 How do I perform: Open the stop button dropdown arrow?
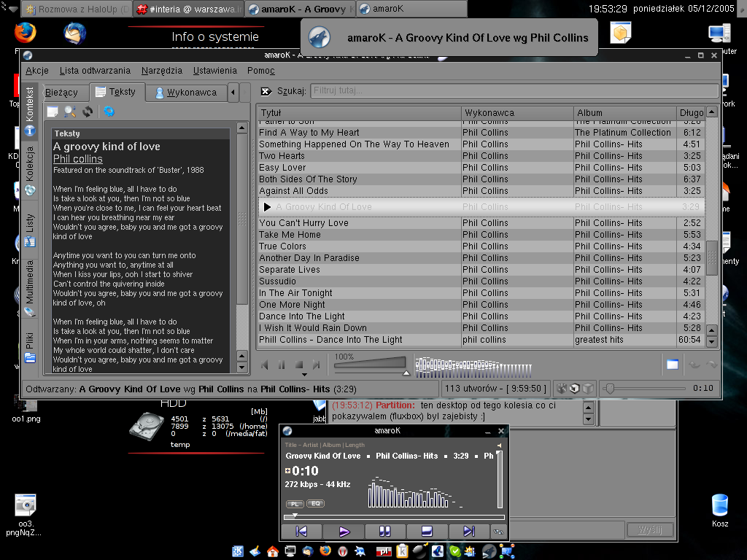(304, 375)
